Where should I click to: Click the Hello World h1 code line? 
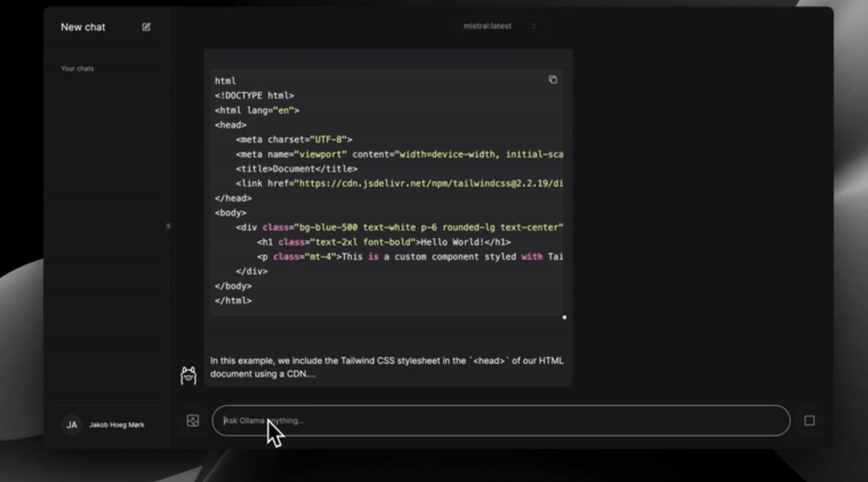pyautogui.click(x=383, y=242)
